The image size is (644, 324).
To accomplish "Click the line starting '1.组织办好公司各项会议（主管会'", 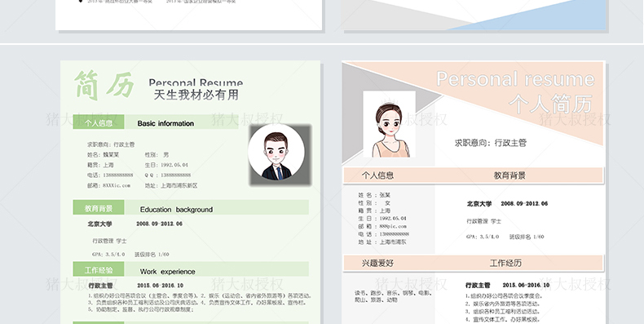I will coord(200,295).
